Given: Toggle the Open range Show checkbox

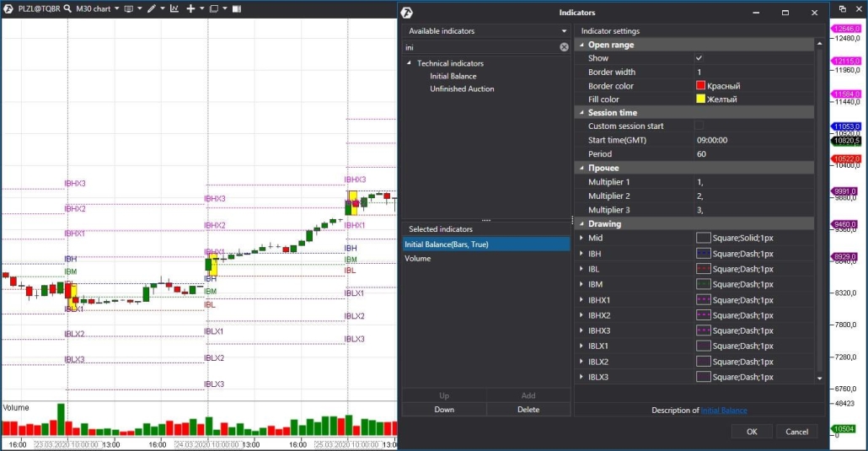Looking at the screenshot, I should 699,58.
